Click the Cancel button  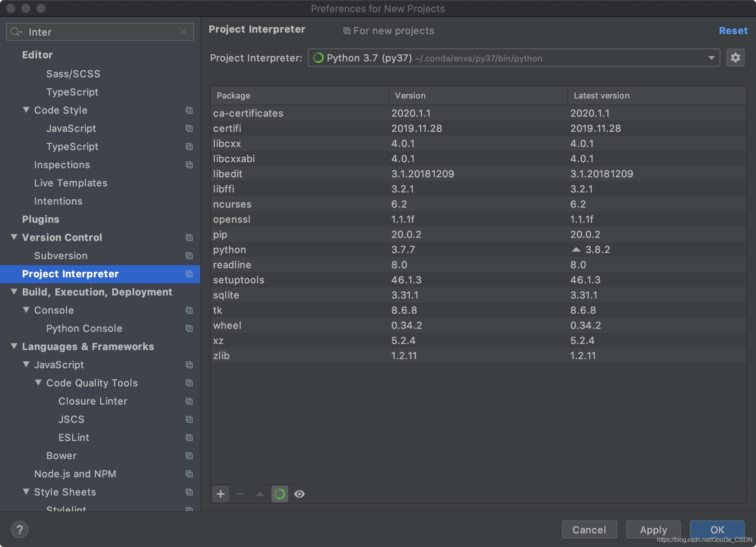coord(589,530)
